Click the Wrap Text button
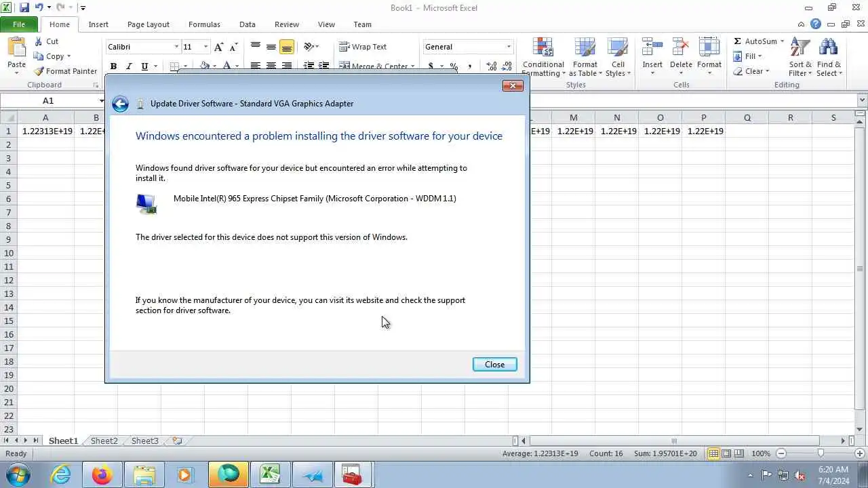The height and width of the screenshot is (488, 868). 363,47
